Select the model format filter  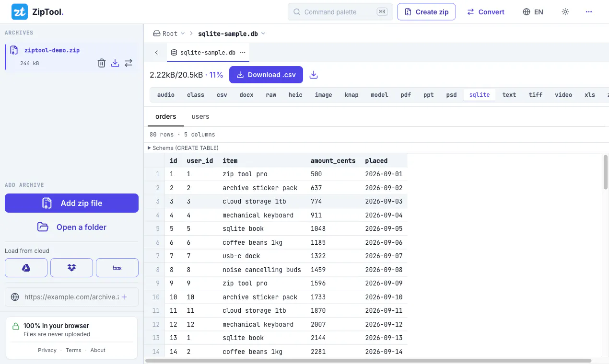(380, 95)
